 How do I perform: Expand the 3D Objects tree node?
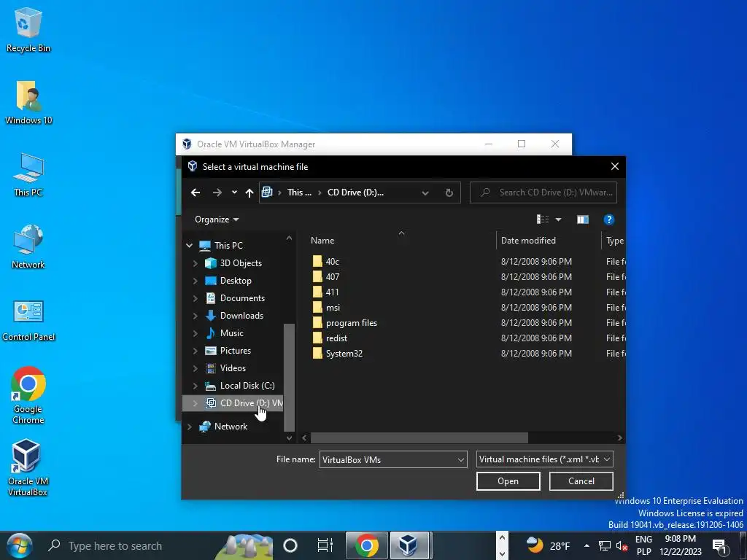[195, 262]
